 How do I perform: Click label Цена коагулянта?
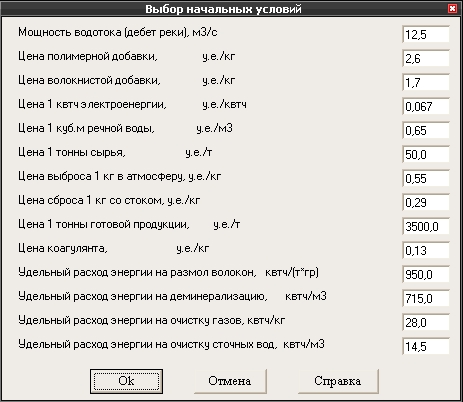click(x=63, y=249)
